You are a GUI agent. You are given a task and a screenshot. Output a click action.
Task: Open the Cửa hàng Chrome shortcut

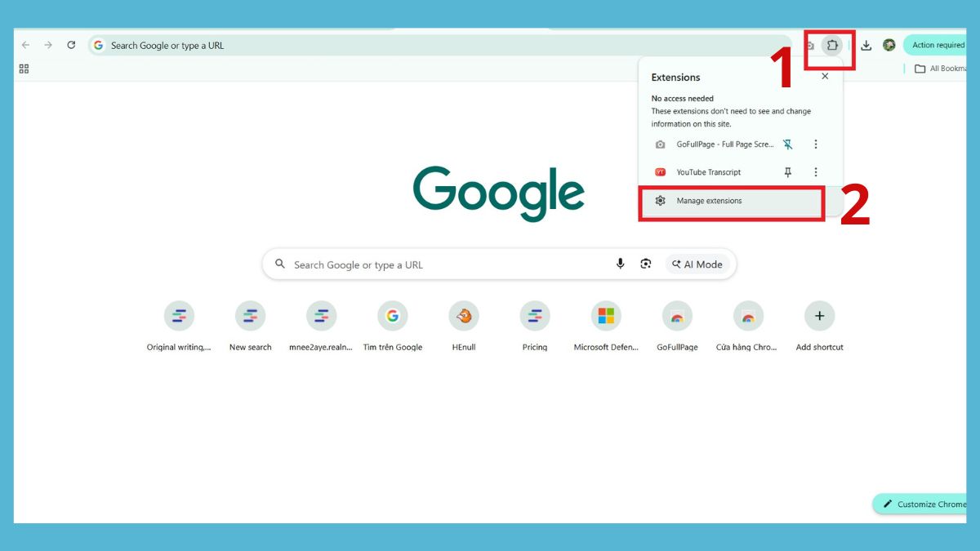748,326
